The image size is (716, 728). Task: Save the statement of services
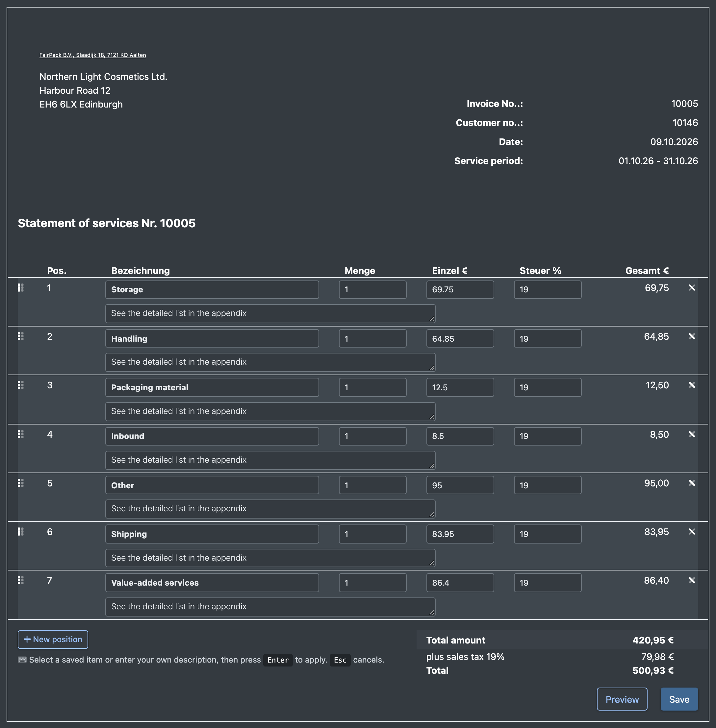click(x=679, y=699)
